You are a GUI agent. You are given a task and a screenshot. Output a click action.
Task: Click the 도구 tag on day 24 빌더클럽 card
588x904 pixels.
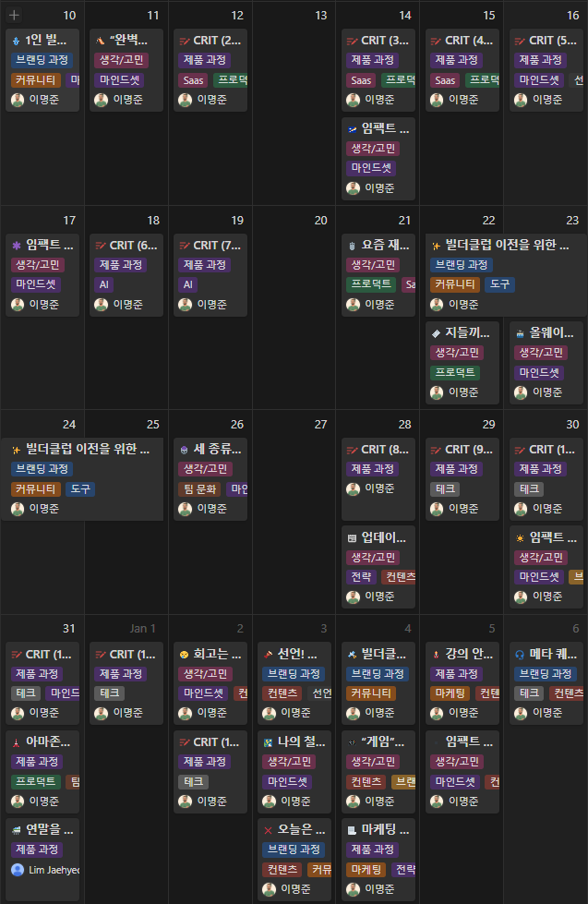click(80, 489)
